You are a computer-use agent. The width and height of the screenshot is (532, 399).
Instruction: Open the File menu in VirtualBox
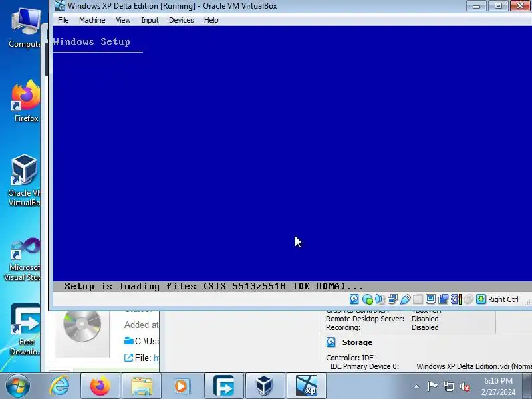click(63, 20)
